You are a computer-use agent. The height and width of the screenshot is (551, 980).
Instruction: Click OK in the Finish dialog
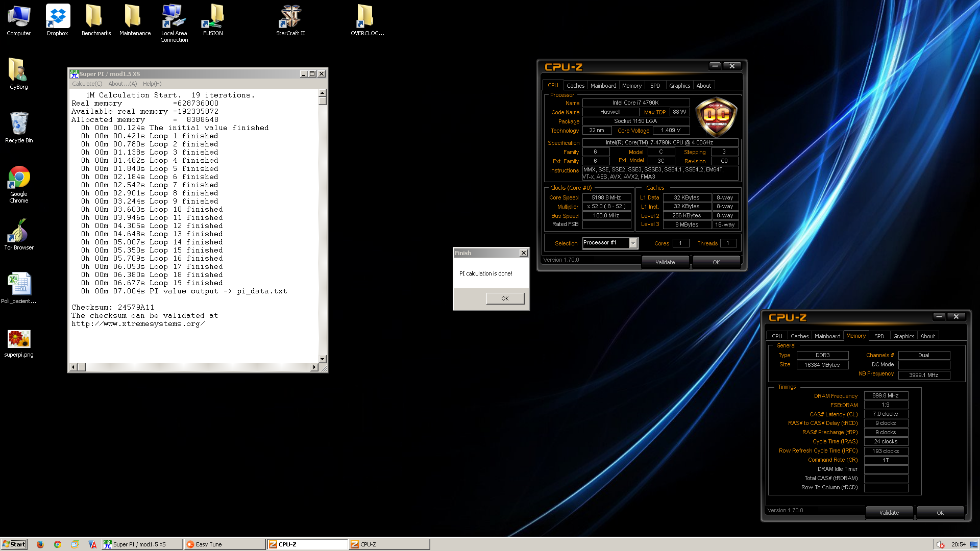[x=505, y=298]
